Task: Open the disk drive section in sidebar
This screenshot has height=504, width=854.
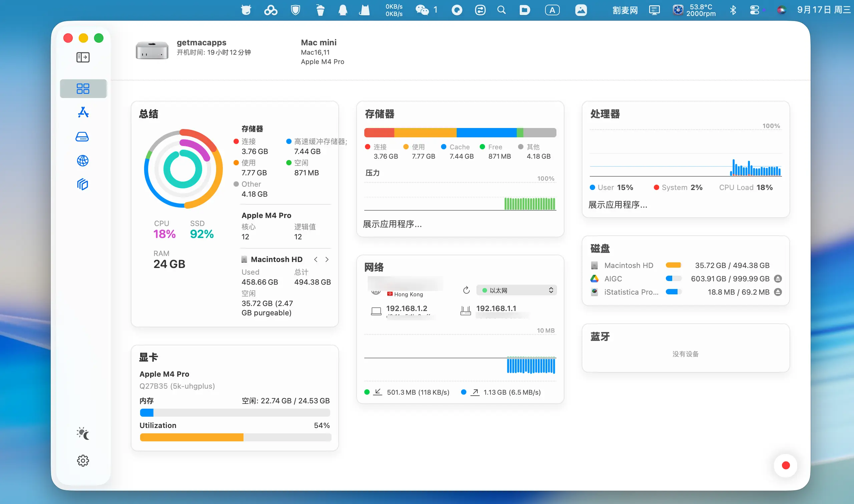Action: point(82,137)
